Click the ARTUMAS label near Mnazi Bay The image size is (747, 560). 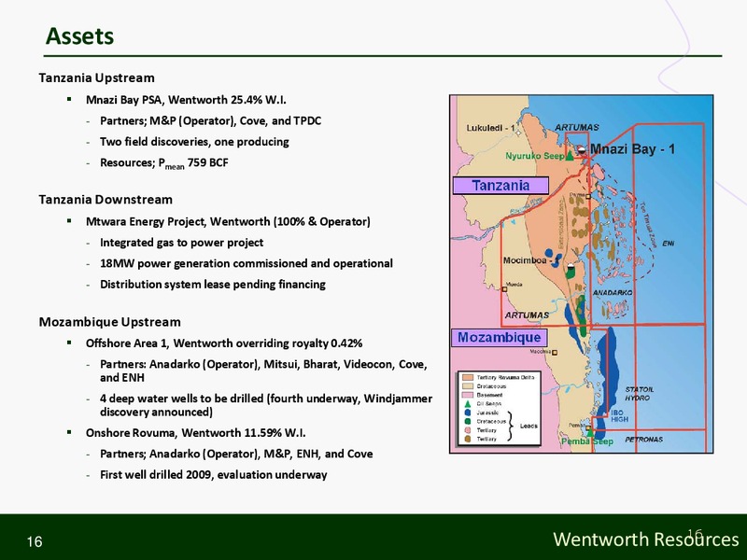(576, 128)
